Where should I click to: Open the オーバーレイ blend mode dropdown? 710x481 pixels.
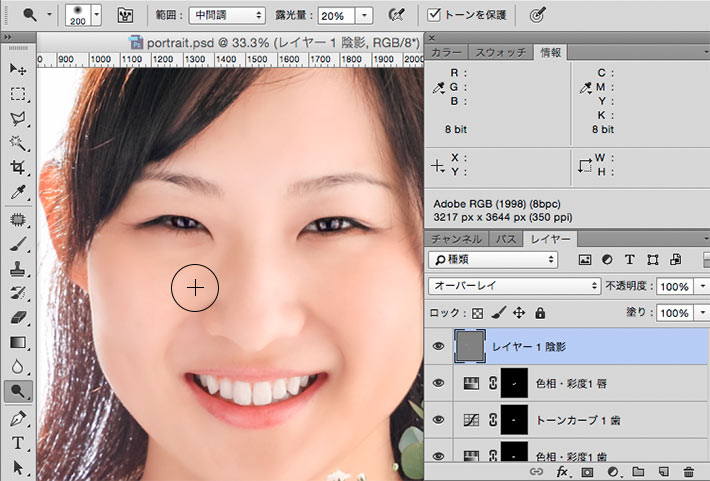click(512, 286)
